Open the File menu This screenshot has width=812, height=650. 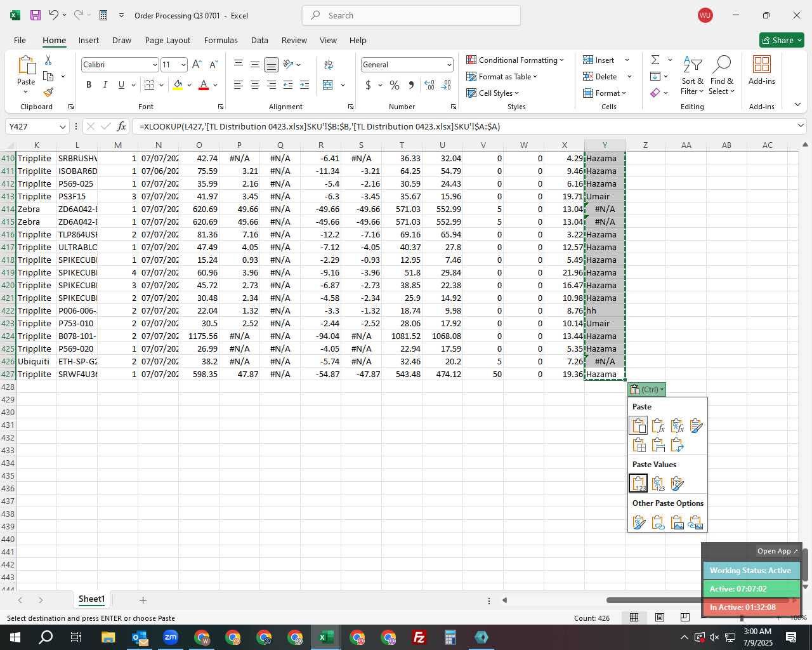20,40
